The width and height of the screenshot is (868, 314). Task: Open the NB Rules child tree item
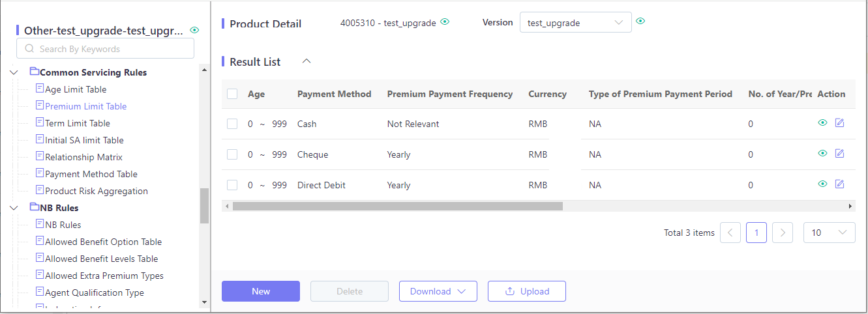(63, 225)
